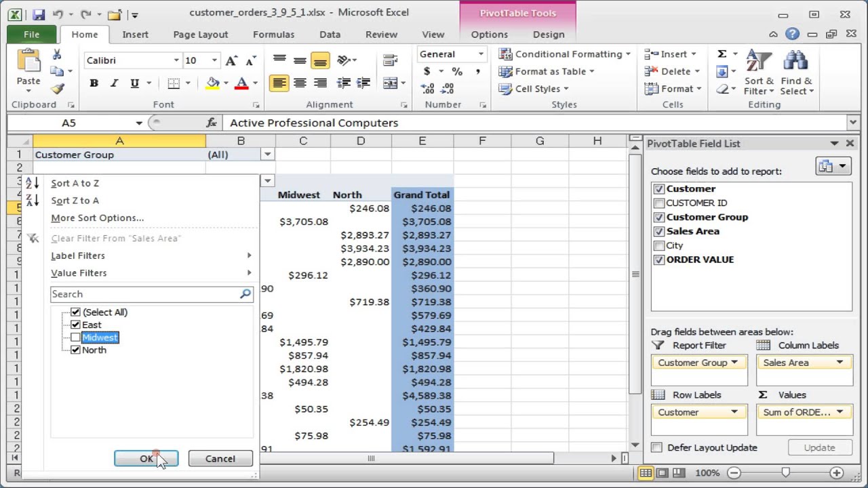Open Sum of ORDER VALUE field dropdown
868x488 pixels.
840,412
